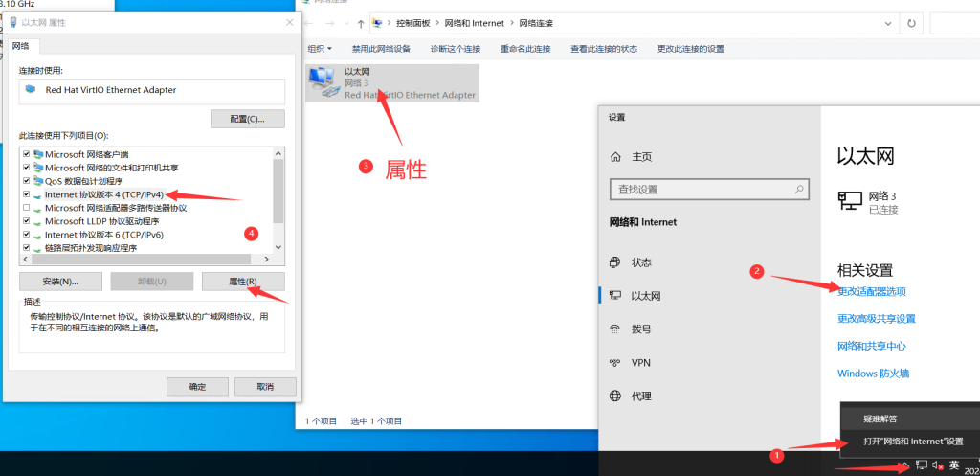Click the search box in 网络连接 window

pyautogui.click(x=954, y=23)
